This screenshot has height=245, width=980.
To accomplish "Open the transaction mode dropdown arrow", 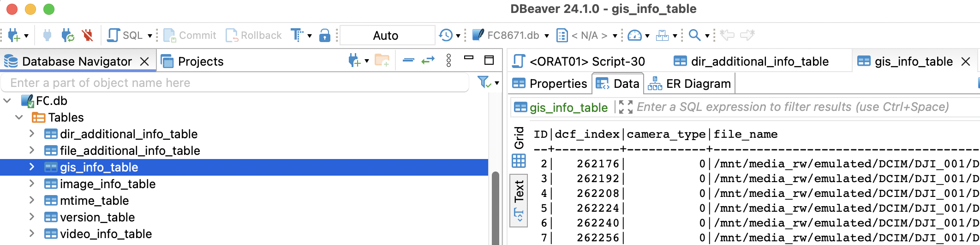I will click(310, 36).
